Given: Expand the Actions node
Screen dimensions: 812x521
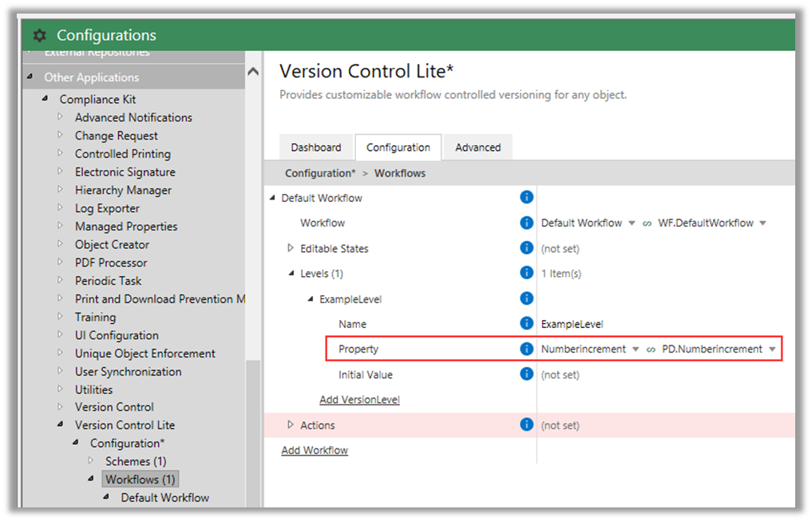Looking at the screenshot, I should point(291,424).
